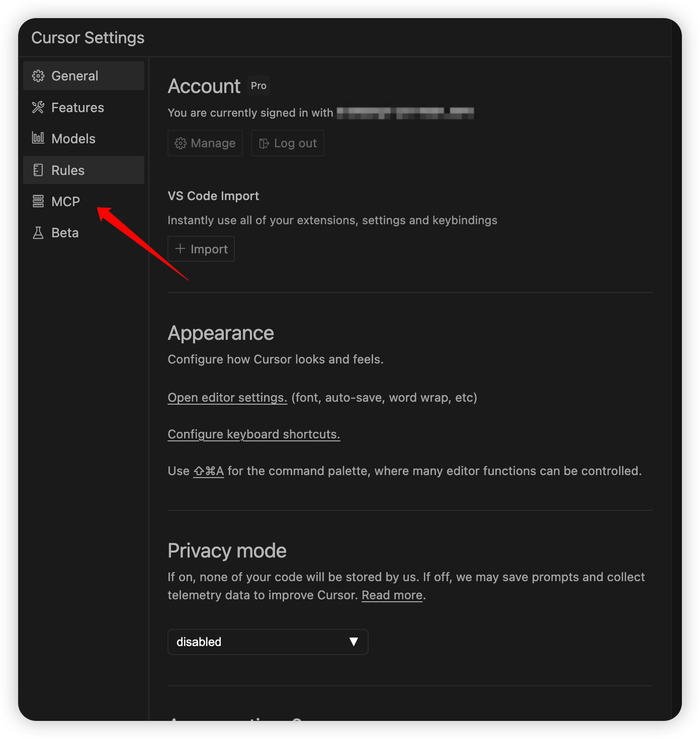Click the Account heading
The height and width of the screenshot is (739, 700).
coord(204,86)
